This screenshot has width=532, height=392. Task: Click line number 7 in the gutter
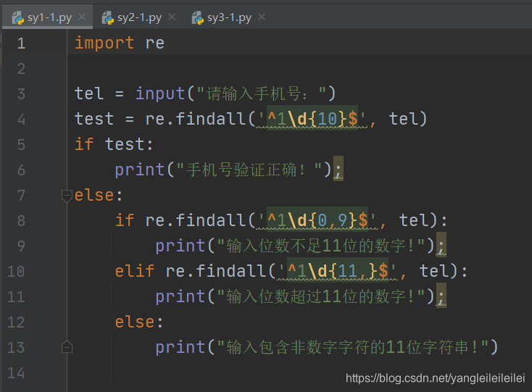pos(21,196)
